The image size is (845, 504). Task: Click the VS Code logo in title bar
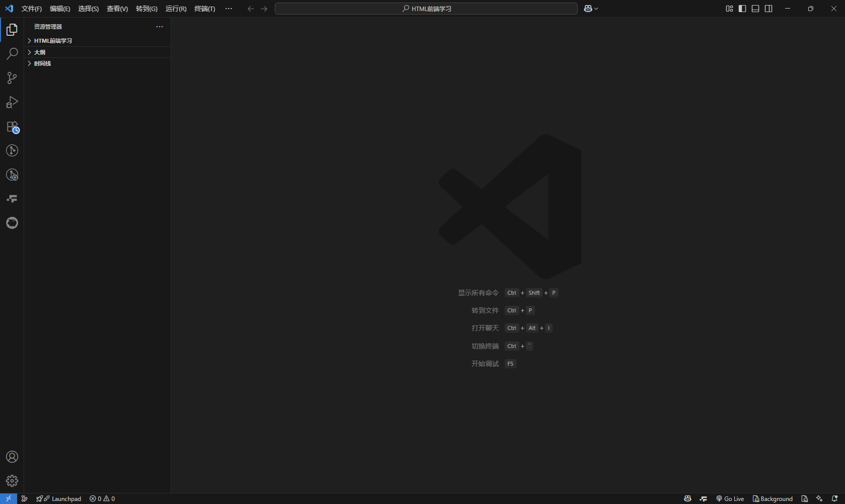click(x=9, y=9)
